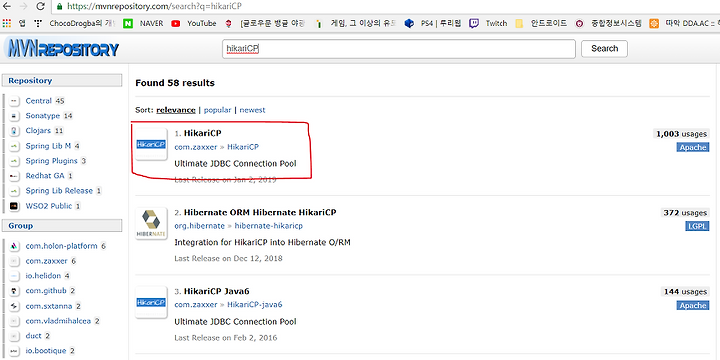Click the HikariCP-java6 artifact link
Image resolution: width=720 pixels, height=360 pixels.
(254, 305)
